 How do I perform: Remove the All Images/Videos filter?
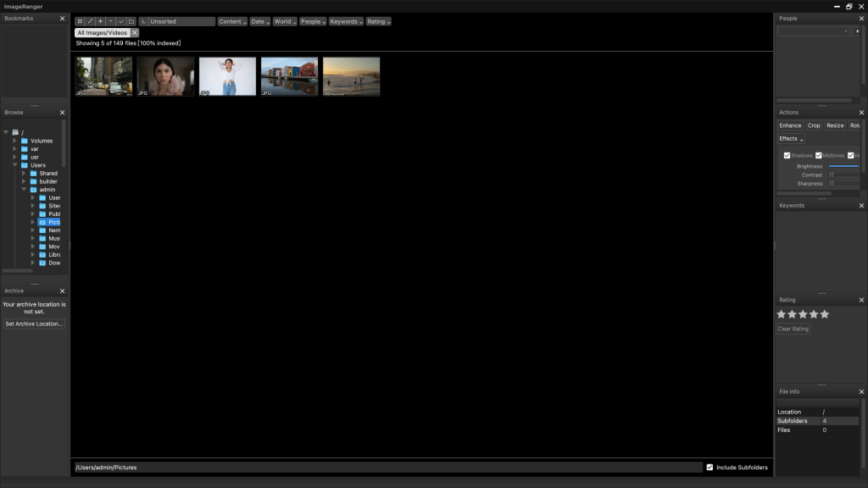(x=135, y=33)
